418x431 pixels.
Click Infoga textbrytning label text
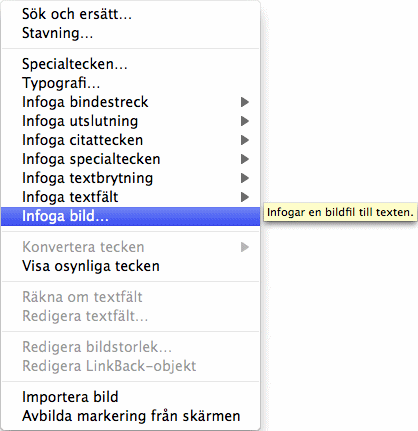(87, 178)
